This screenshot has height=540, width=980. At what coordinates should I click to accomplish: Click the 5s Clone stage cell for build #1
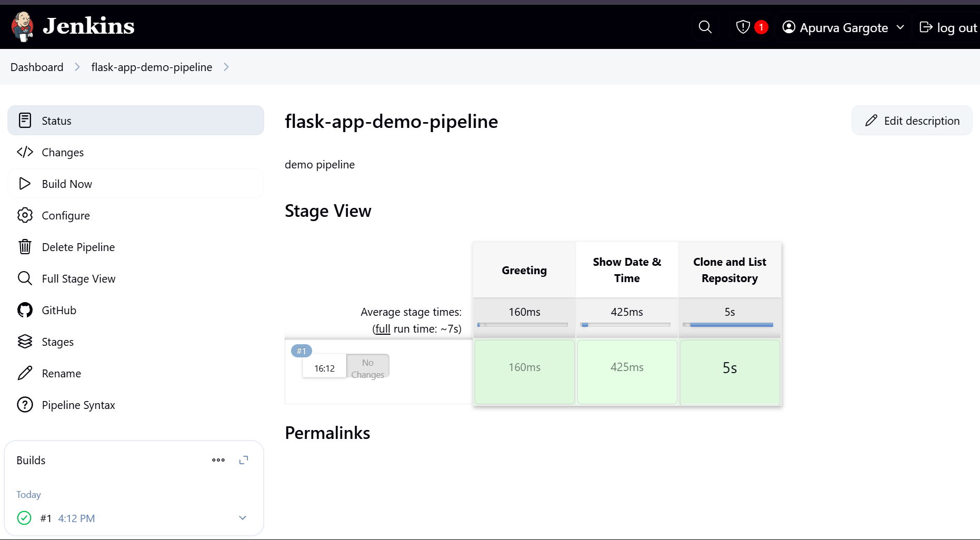click(730, 372)
